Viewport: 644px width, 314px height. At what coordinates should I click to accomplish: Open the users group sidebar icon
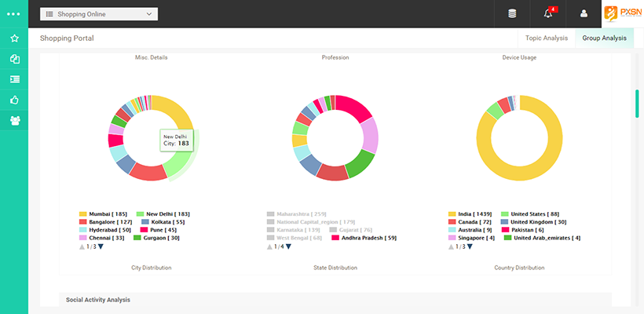coord(13,121)
